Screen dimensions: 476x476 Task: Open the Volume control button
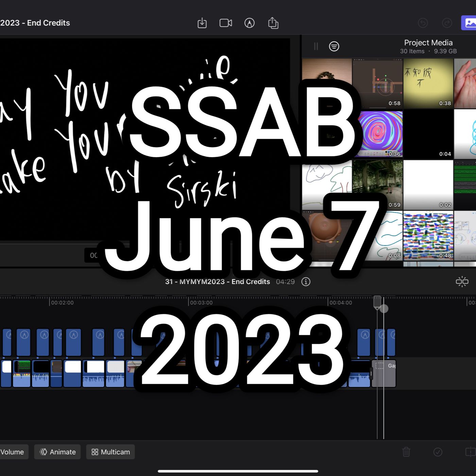[12, 452]
